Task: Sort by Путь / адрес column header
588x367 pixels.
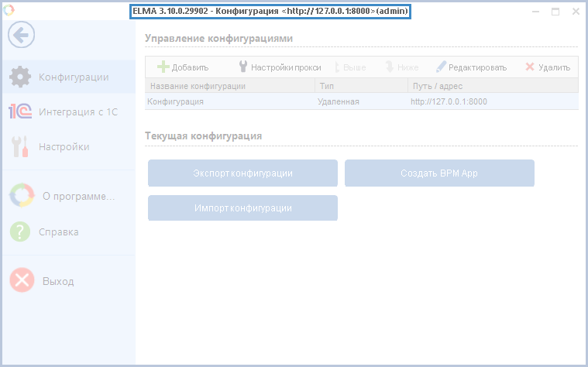Action: [493, 86]
